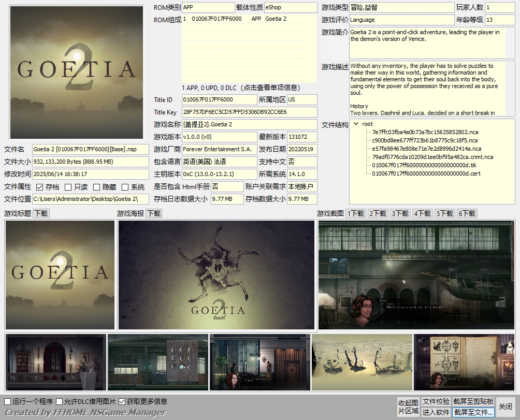Viewport: 520px width, 420px height.
Task: Enable 允许DLC借用图片 checkbox
Action: [60, 401]
